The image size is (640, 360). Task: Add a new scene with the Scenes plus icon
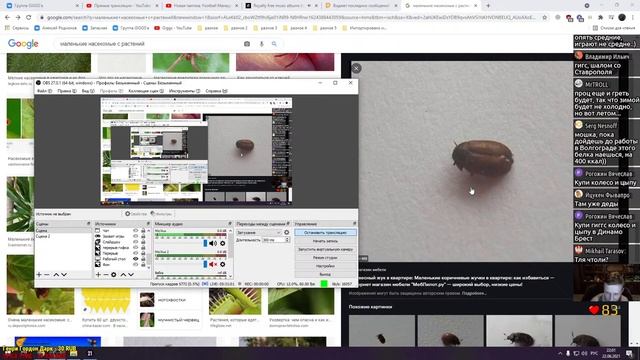(39, 275)
